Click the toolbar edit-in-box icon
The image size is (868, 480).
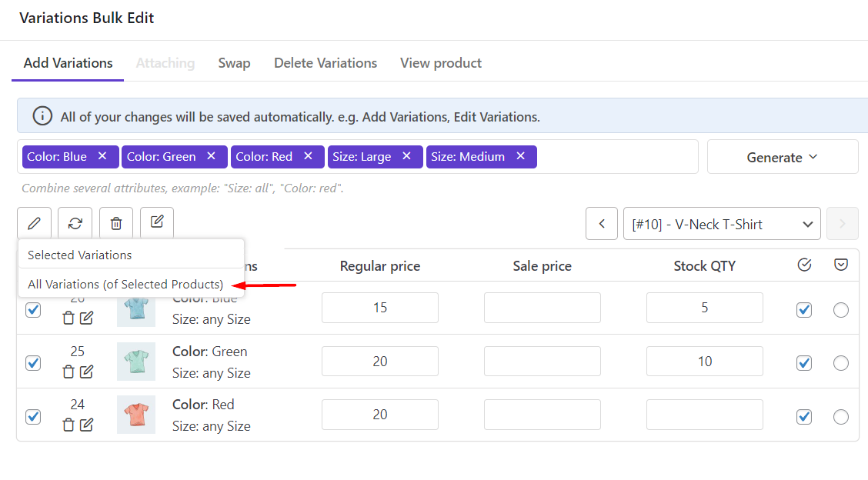click(x=157, y=222)
